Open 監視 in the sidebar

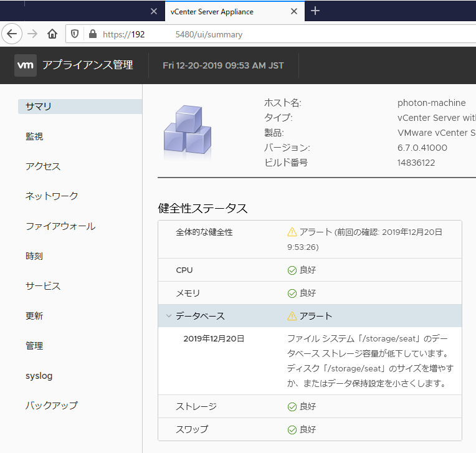click(x=34, y=136)
